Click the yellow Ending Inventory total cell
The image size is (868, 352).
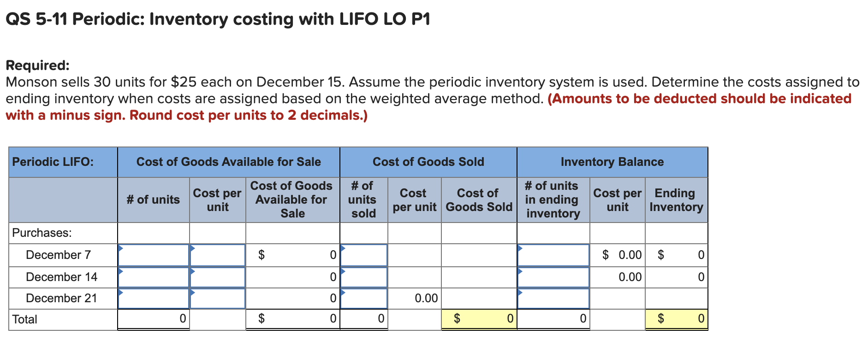676,318
